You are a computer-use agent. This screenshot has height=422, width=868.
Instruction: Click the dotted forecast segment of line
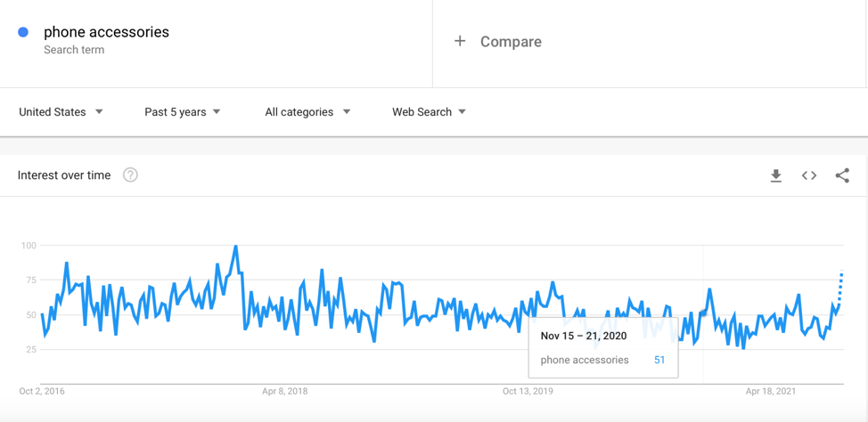841,287
